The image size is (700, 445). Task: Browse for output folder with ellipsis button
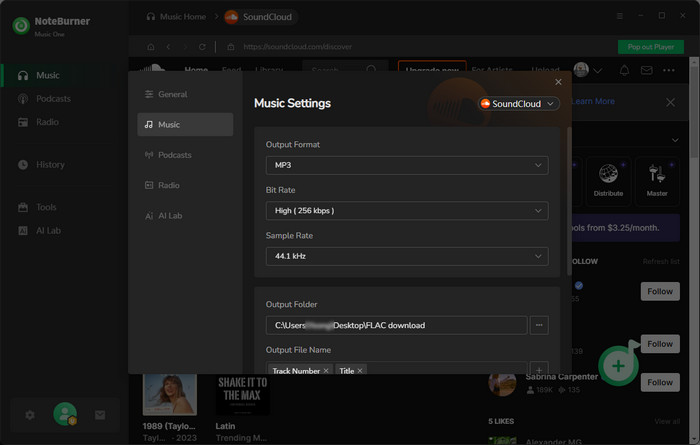coord(539,325)
